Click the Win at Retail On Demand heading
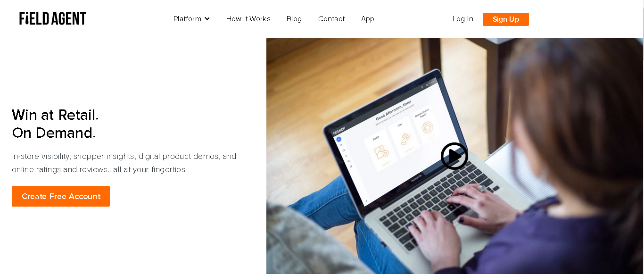The height and width of the screenshot is (275, 644). point(55,124)
